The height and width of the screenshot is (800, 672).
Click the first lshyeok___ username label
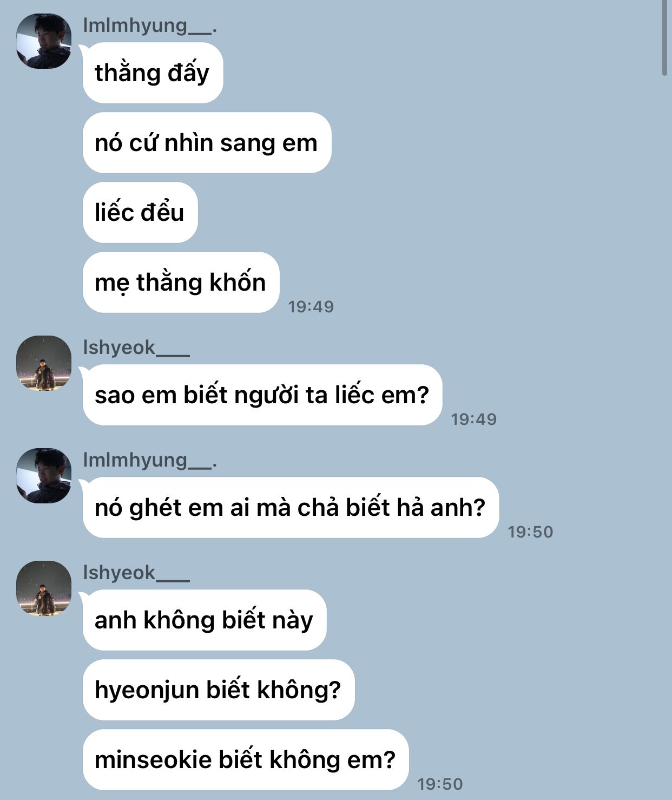coord(136,347)
